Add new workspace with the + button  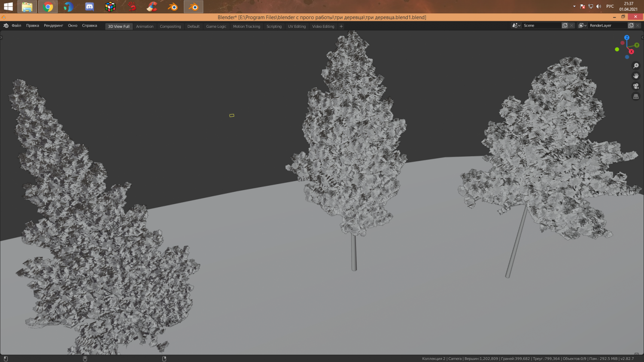(340, 26)
